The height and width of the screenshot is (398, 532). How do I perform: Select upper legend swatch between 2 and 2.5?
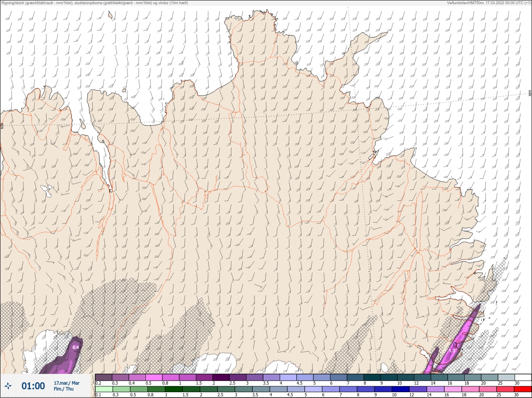tap(221, 377)
